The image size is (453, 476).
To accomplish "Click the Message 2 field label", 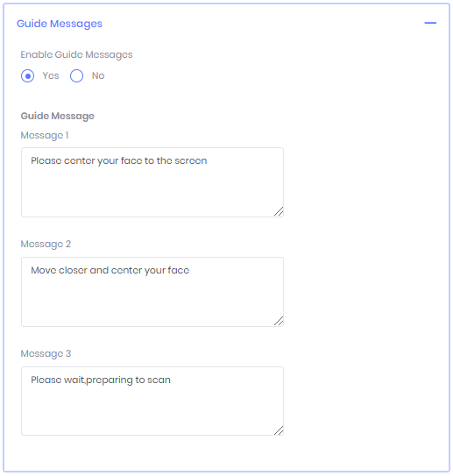I will [x=46, y=244].
